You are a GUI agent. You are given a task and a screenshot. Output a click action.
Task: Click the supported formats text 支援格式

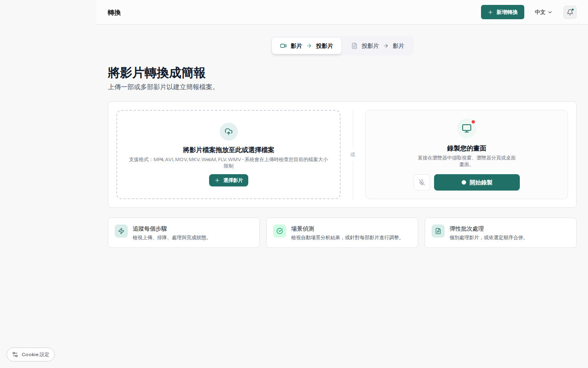(229, 163)
